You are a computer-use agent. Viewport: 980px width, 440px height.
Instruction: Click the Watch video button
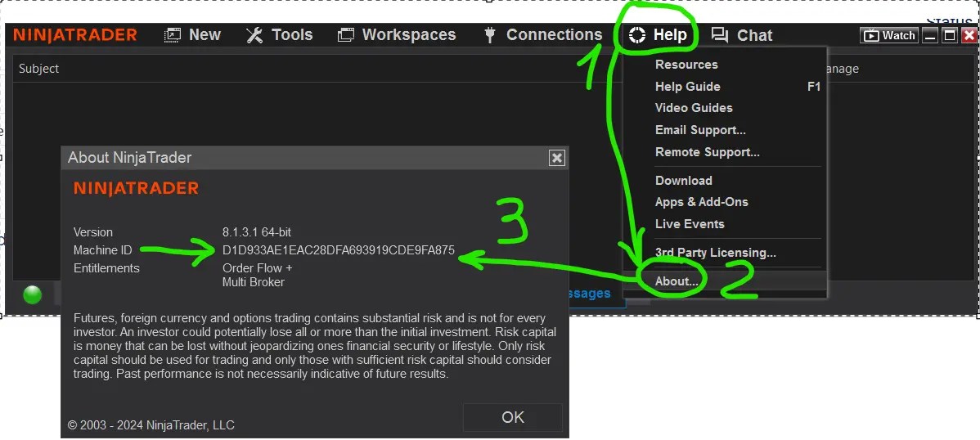889,35
